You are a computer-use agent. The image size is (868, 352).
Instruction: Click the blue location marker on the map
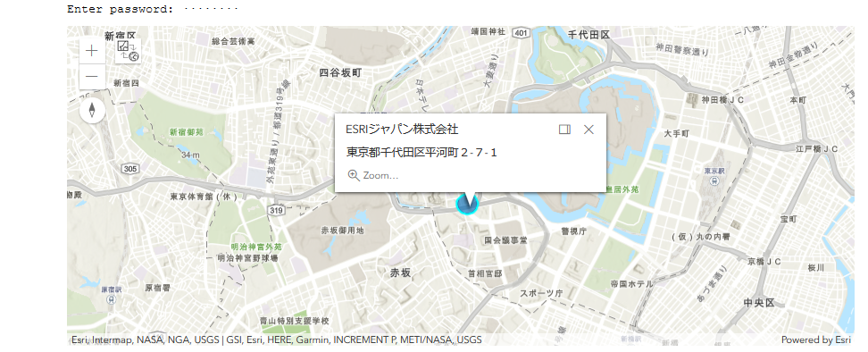coord(467,204)
